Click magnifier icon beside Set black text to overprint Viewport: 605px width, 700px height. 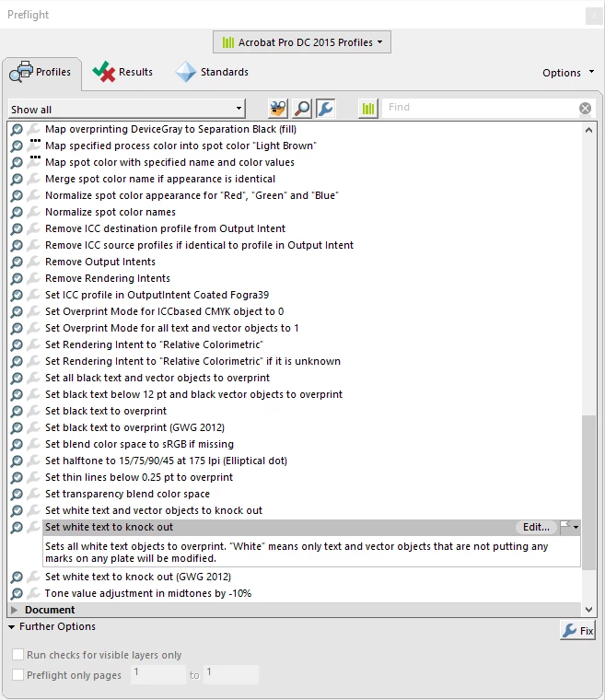point(17,411)
